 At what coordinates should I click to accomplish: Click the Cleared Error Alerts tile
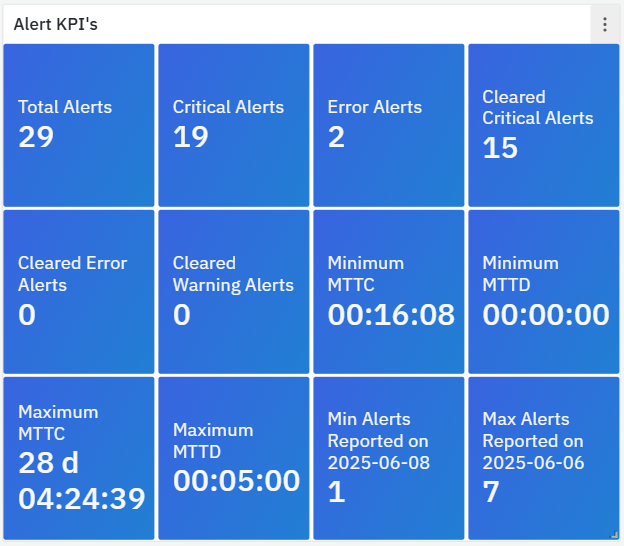[79, 291]
